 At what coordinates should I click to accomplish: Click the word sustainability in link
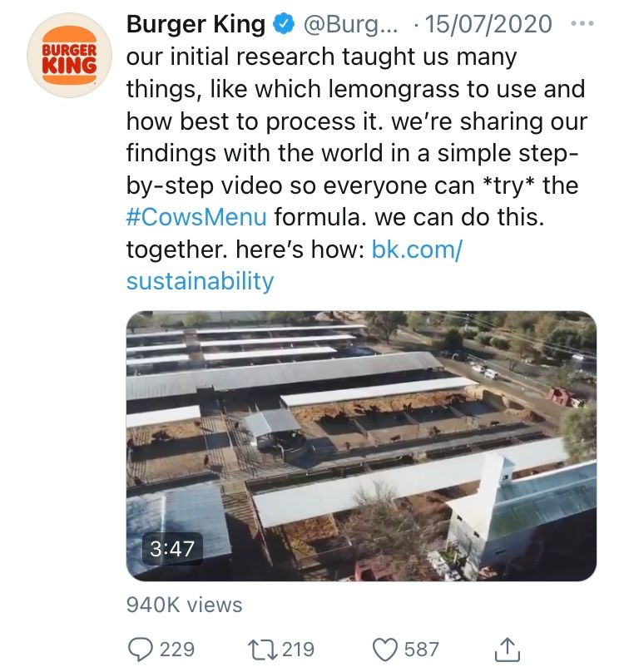click(x=200, y=282)
